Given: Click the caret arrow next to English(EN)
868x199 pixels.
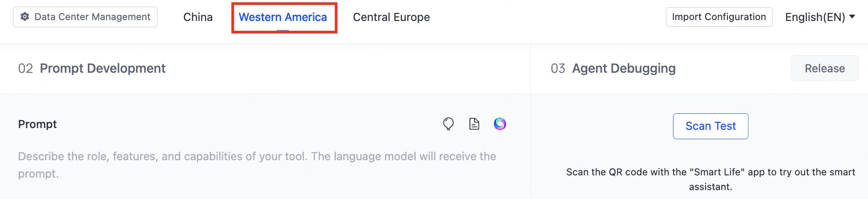Looking at the screenshot, I should [x=852, y=17].
